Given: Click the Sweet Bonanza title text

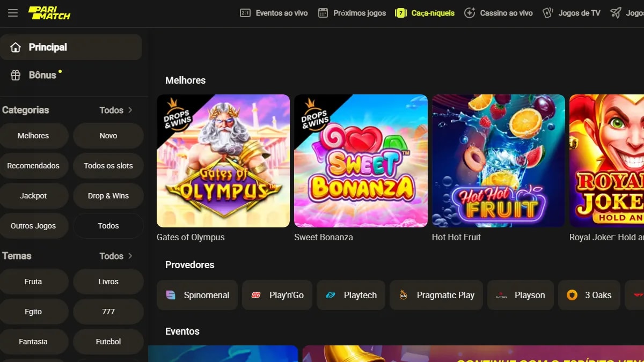Looking at the screenshot, I should [324, 237].
